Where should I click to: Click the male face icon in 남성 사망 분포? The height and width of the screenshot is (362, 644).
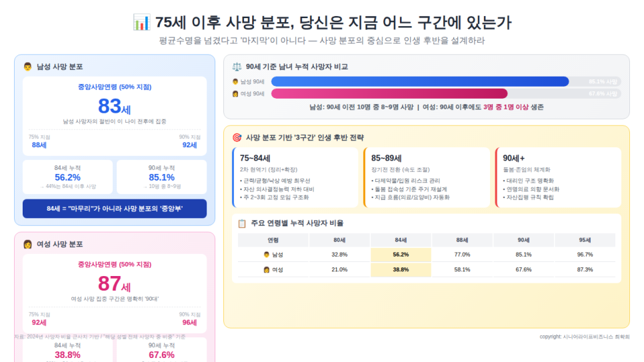click(x=27, y=67)
